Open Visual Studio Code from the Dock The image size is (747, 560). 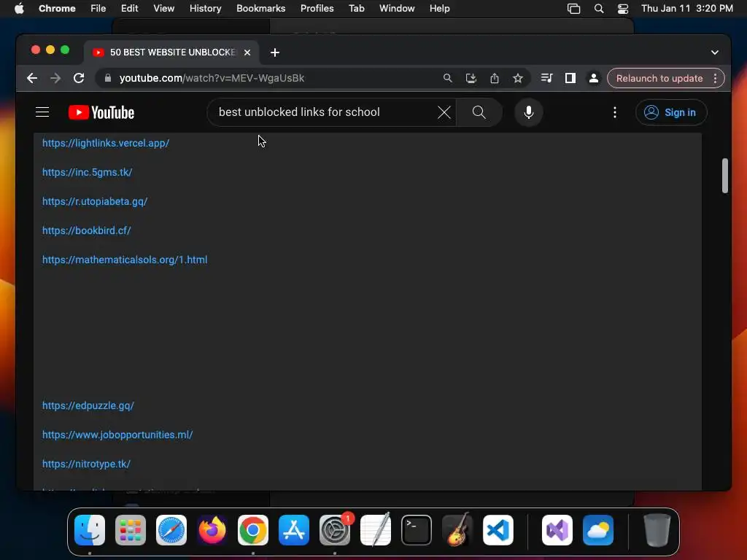coord(498,529)
